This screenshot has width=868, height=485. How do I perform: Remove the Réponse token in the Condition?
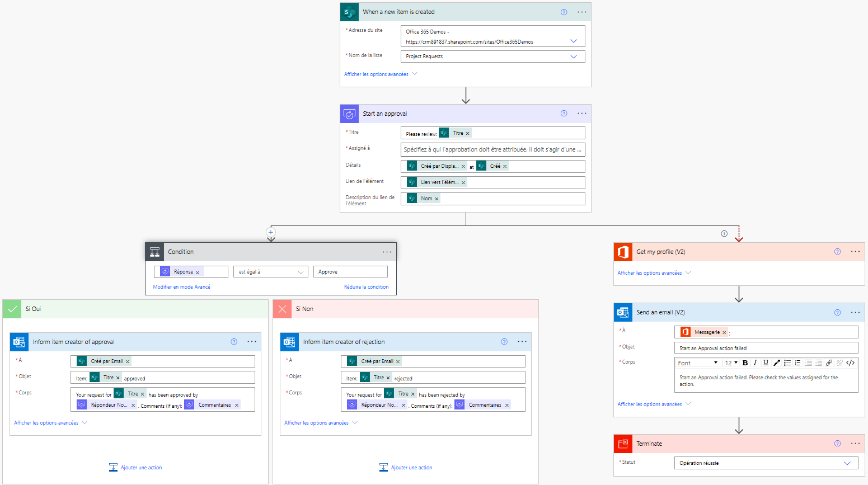pyautogui.click(x=198, y=272)
